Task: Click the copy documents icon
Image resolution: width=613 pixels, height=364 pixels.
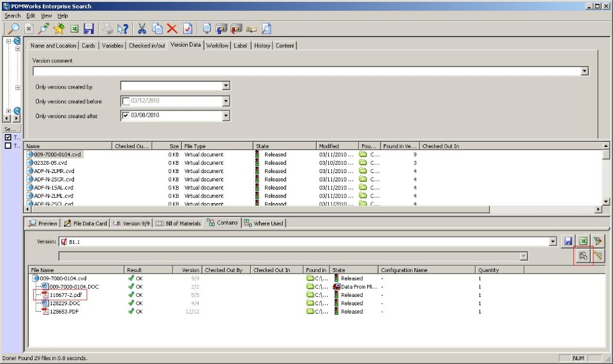Action: point(157,29)
